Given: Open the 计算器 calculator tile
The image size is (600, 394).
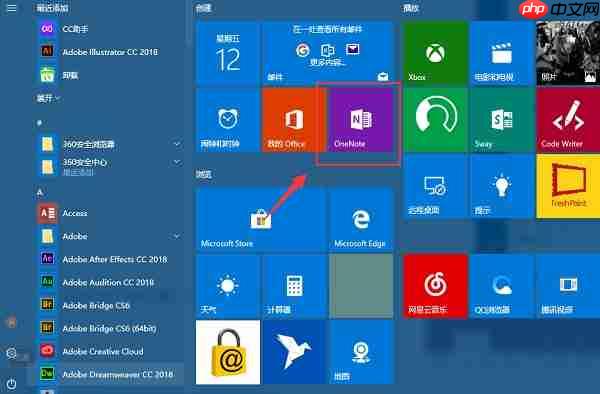Looking at the screenshot, I should [294, 287].
